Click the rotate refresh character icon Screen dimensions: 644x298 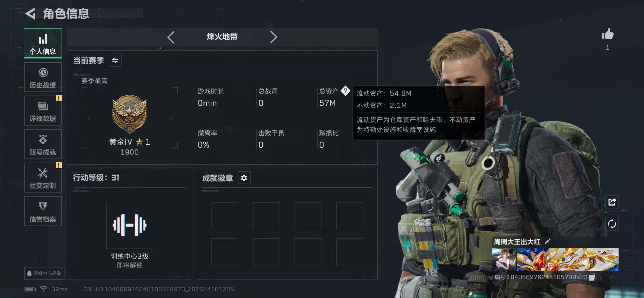612,224
